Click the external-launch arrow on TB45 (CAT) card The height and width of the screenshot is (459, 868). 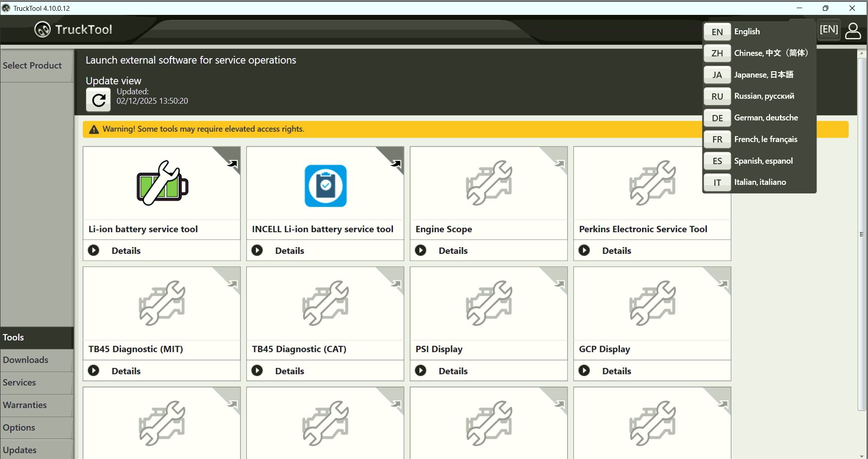tap(396, 285)
